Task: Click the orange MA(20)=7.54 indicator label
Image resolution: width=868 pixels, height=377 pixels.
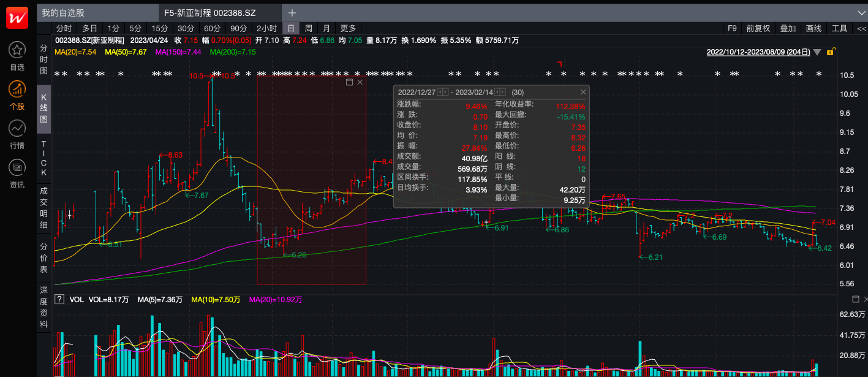Action: tap(75, 53)
